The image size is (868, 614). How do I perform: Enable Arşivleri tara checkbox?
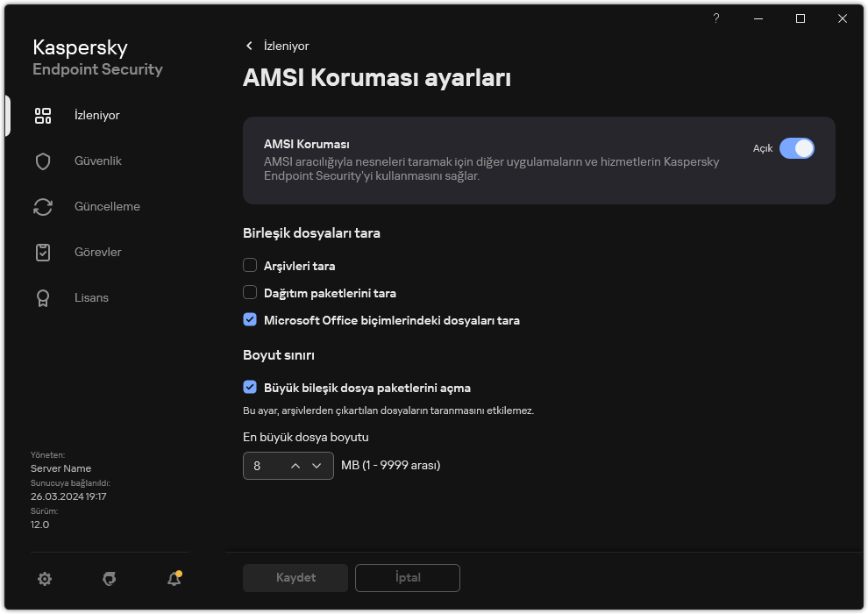point(250,265)
